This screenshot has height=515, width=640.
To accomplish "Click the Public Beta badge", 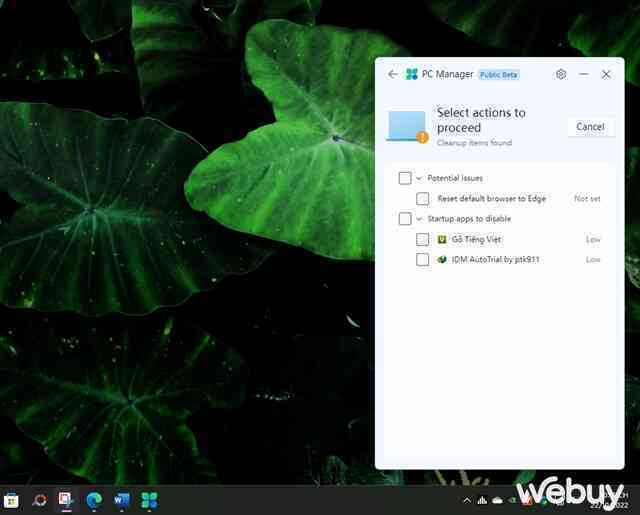I will click(499, 75).
